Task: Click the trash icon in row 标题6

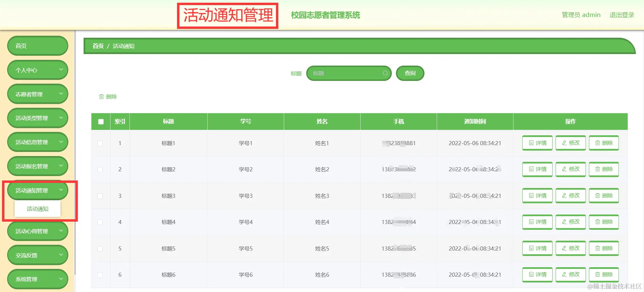Action: (x=597, y=275)
